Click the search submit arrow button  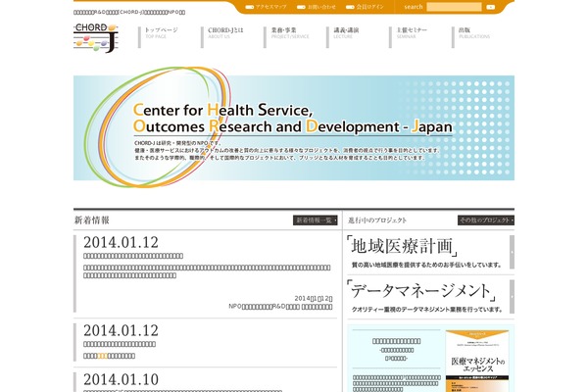pos(491,7)
